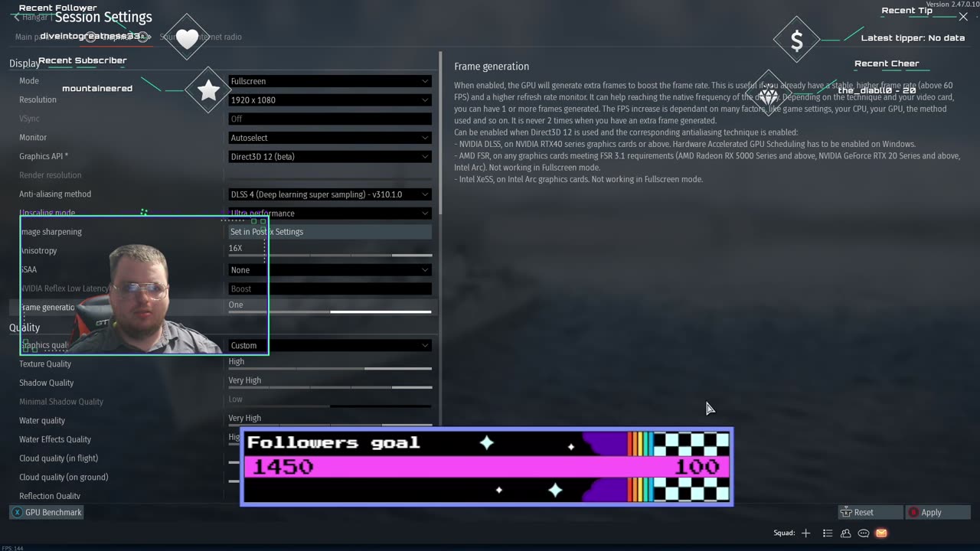Adjust the Texture Quality slider
Screen dimensions: 980x551
click(x=330, y=368)
